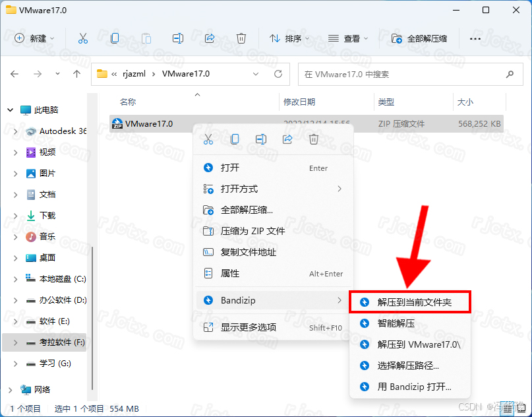Click the Copy icon in the top toolbar
This screenshot has height=417, width=532.
[x=115, y=38]
